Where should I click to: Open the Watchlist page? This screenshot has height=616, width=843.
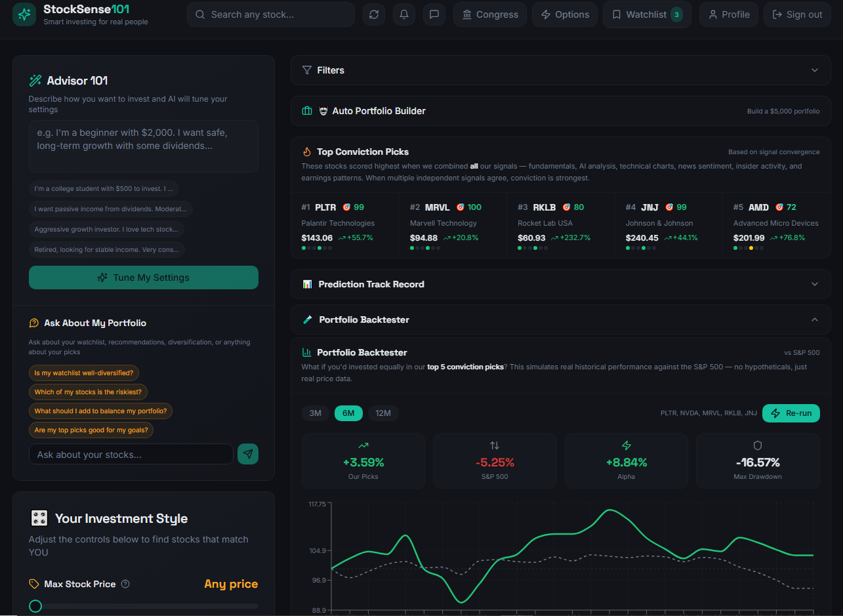click(x=646, y=14)
